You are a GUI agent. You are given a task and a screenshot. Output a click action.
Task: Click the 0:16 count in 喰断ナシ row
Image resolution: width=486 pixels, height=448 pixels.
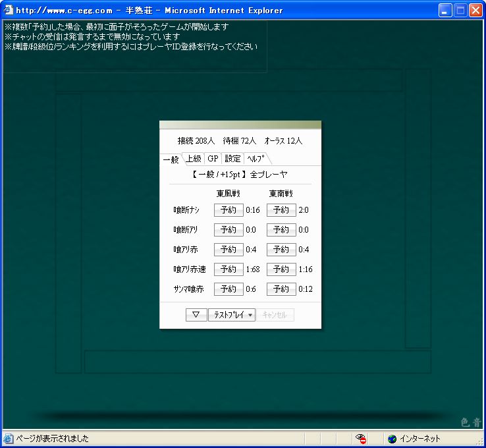(x=253, y=210)
